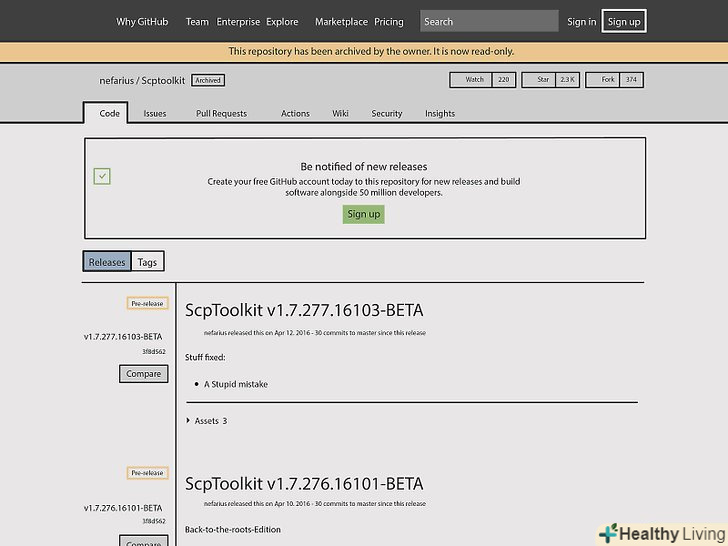Open the Marketplace link in header
The width and height of the screenshot is (728, 546).
coord(341,21)
